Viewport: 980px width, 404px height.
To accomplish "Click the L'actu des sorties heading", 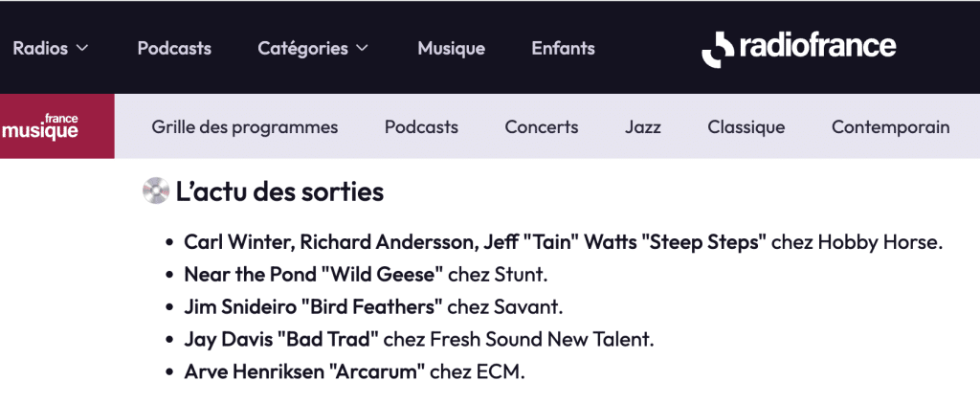I will (x=279, y=191).
